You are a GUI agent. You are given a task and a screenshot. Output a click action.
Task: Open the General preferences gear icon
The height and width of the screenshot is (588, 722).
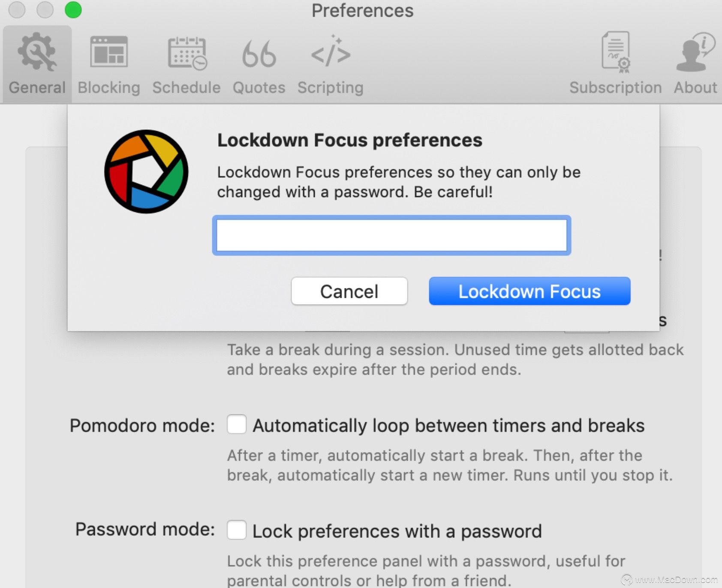point(37,52)
